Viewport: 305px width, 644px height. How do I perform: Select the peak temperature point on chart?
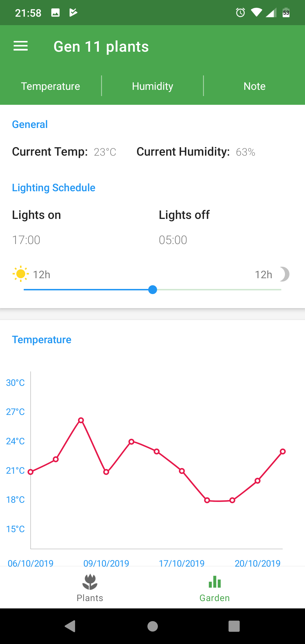pos(81,420)
